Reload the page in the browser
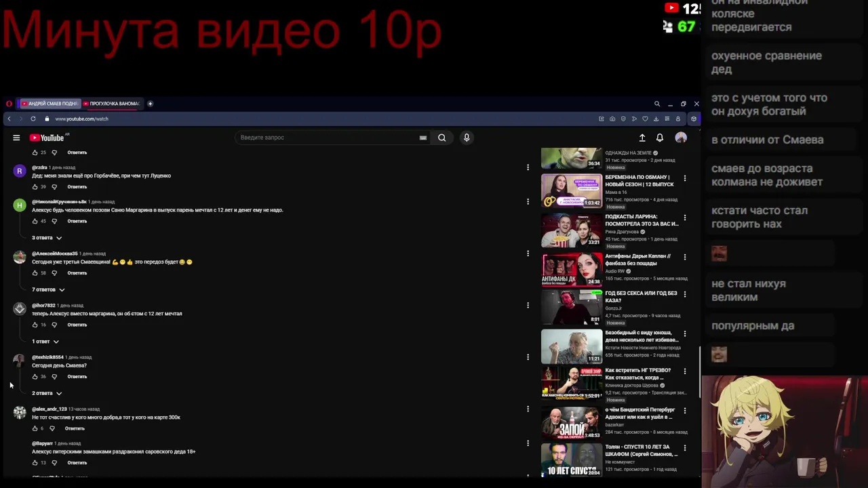Image resolution: width=868 pixels, height=488 pixels. tap(33, 119)
